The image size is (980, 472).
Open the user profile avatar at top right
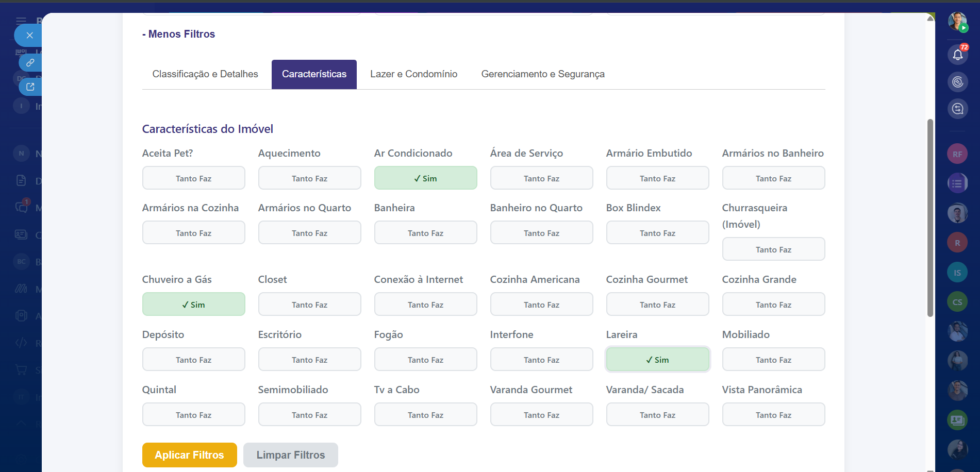pyautogui.click(x=958, y=22)
